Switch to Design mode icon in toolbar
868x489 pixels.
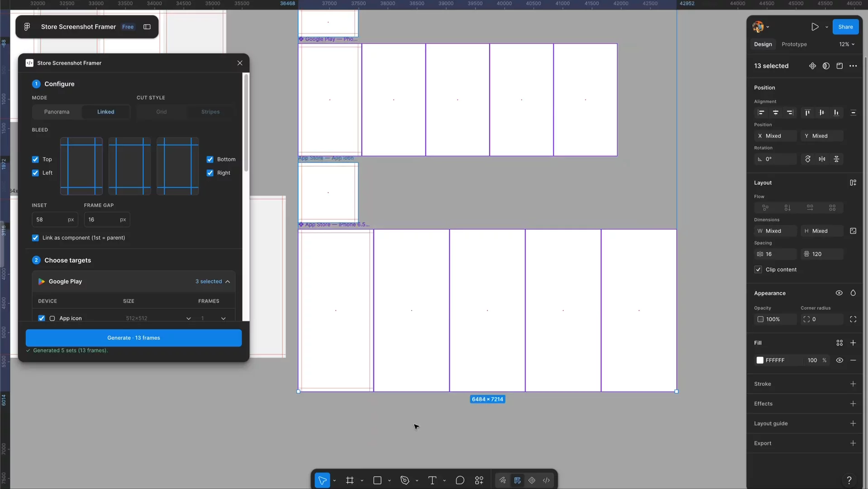(x=517, y=480)
